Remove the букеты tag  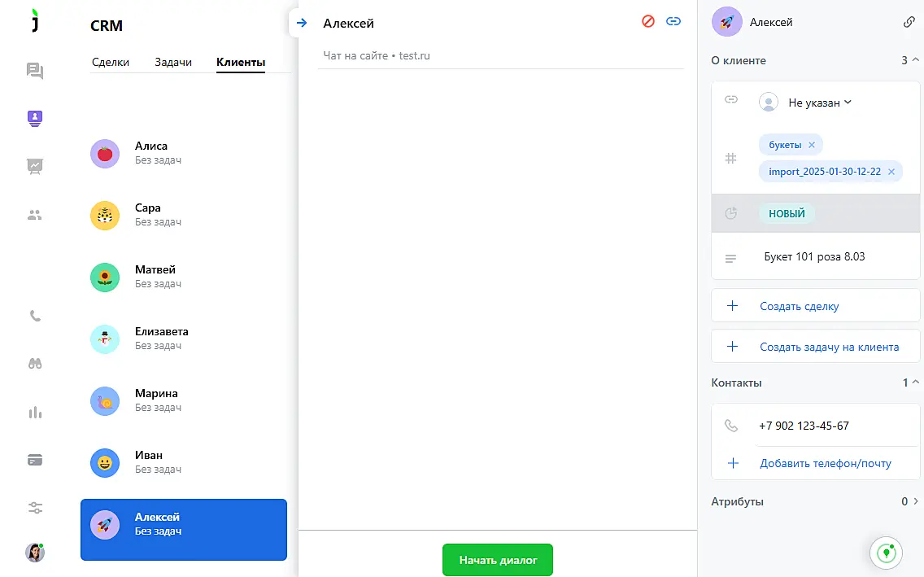[812, 144]
